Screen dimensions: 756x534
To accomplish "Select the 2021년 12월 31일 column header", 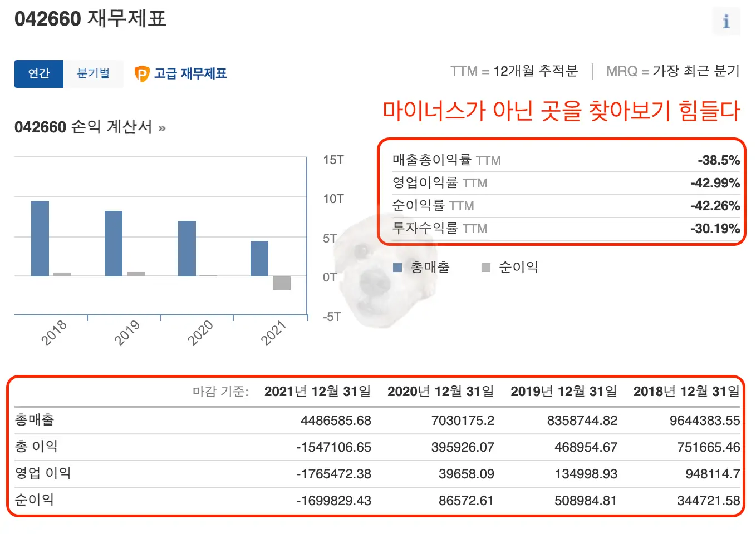I will coord(317,391).
